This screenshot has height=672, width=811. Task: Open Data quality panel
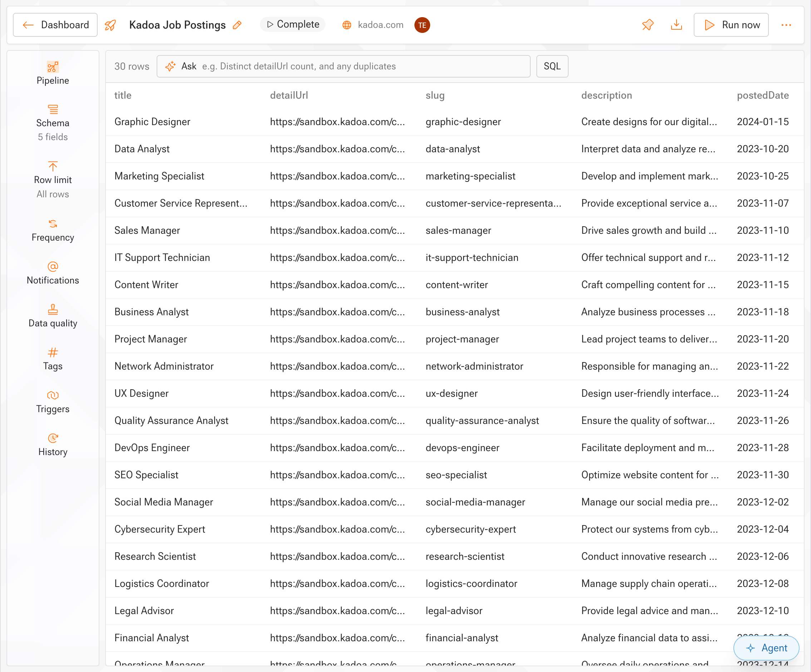point(53,316)
